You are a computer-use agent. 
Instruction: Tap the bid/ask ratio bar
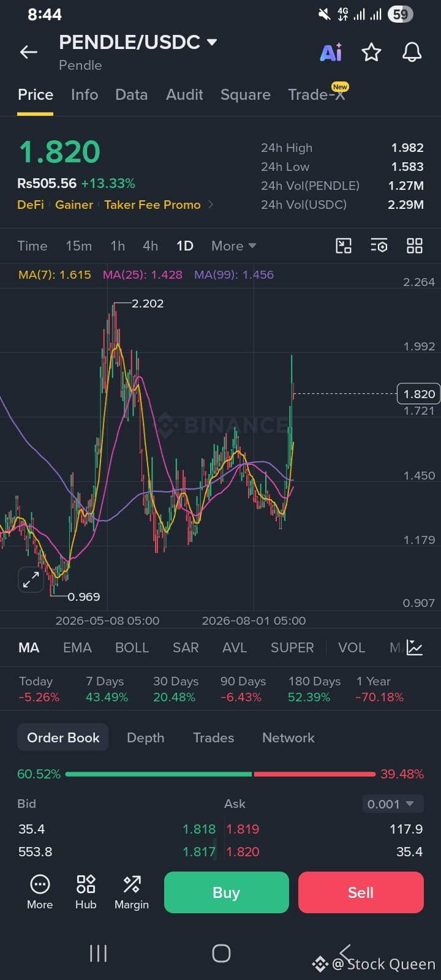(x=221, y=774)
